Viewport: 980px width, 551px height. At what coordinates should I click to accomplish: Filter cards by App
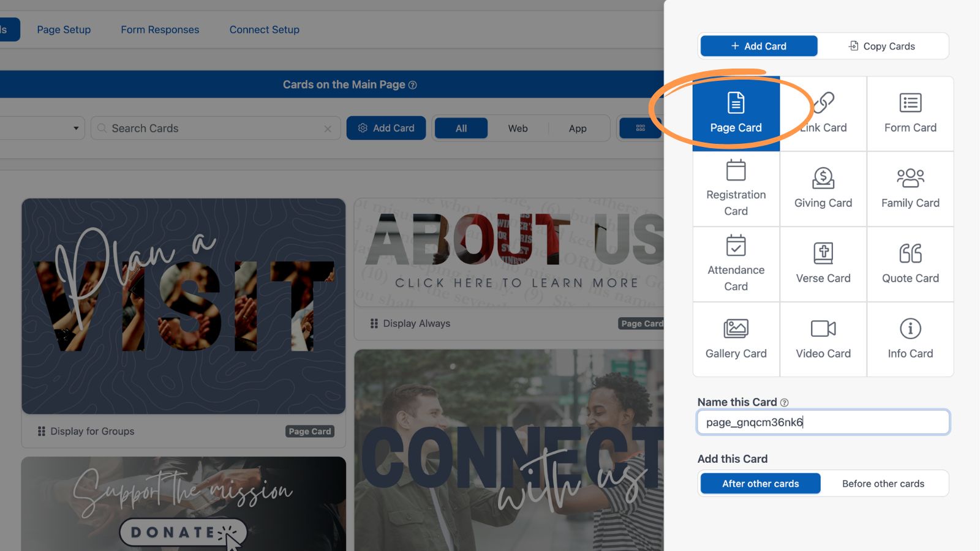coord(578,128)
